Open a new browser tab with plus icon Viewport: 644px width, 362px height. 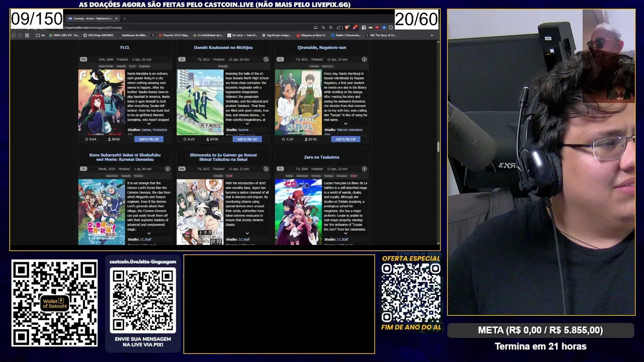point(125,19)
